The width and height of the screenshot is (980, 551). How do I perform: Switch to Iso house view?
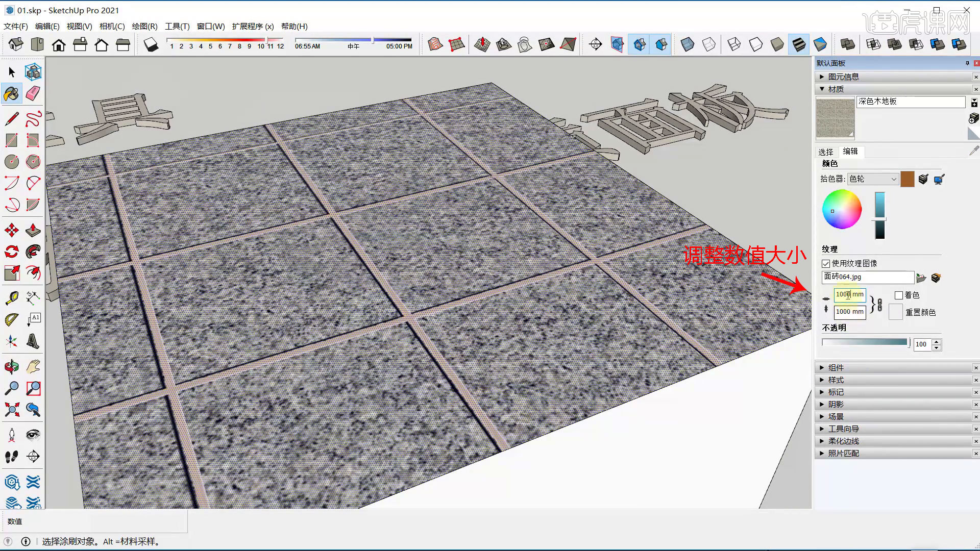click(x=16, y=45)
